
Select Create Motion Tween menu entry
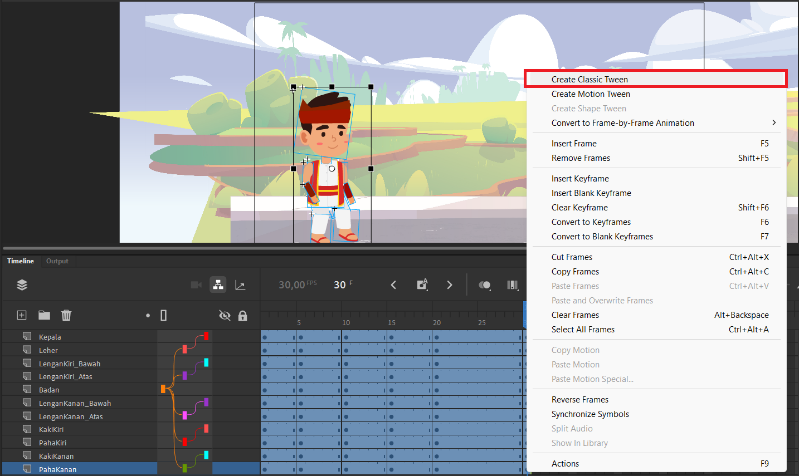(x=591, y=94)
